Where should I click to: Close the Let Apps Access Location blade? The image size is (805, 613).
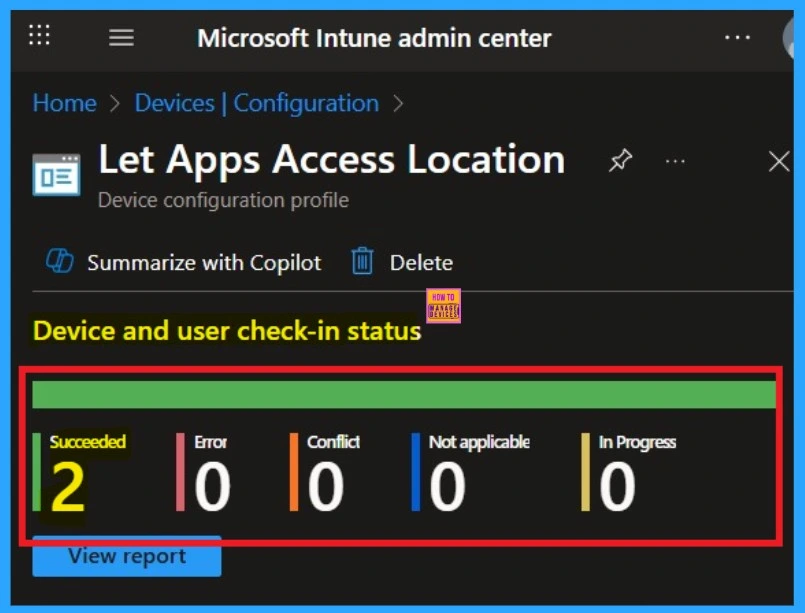point(778,162)
